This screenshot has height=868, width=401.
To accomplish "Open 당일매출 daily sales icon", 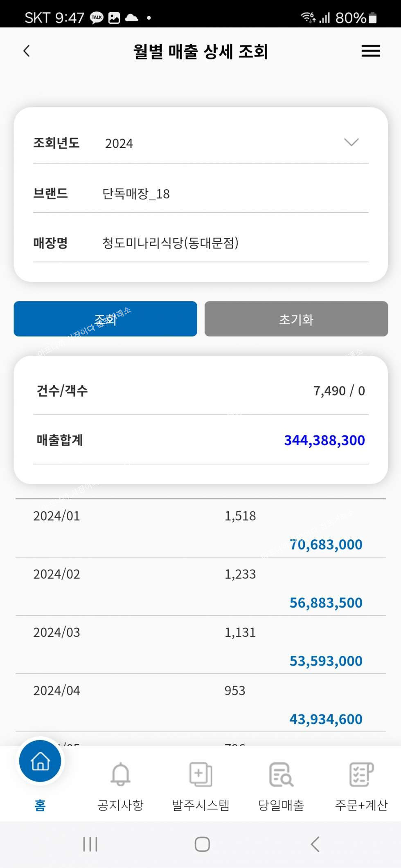I will (x=281, y=774).
